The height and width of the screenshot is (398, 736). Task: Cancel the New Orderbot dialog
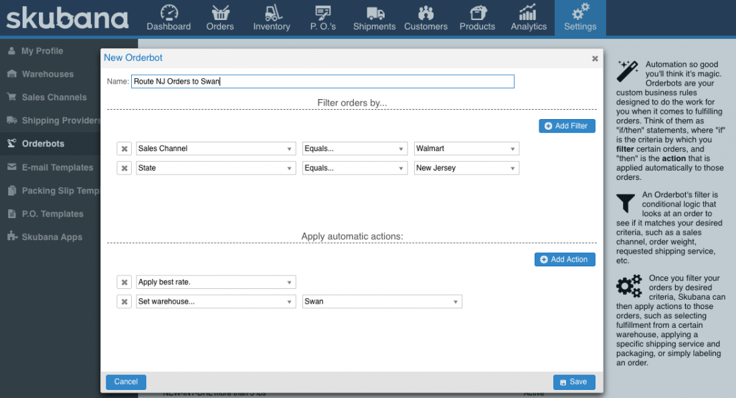point(126,382)
